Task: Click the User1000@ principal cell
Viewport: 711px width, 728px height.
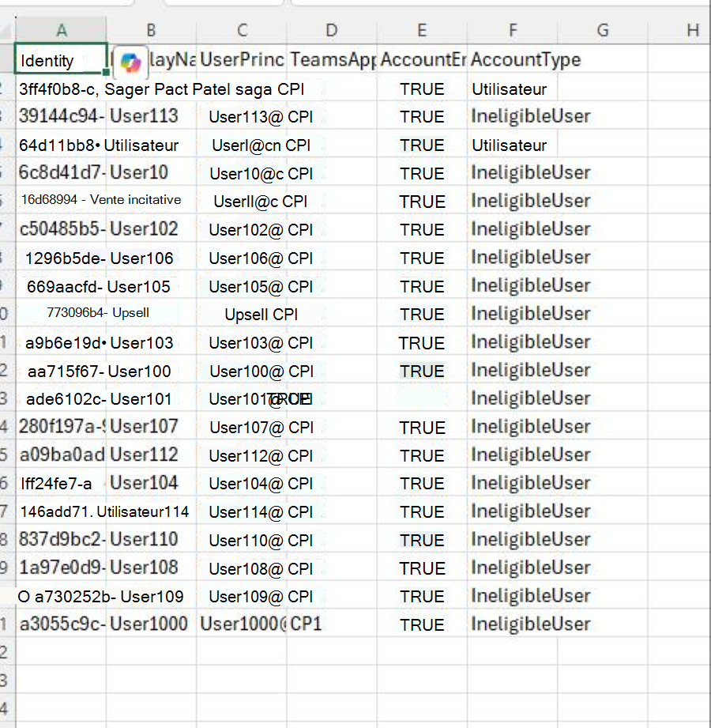Action: (x=242, y=624)
